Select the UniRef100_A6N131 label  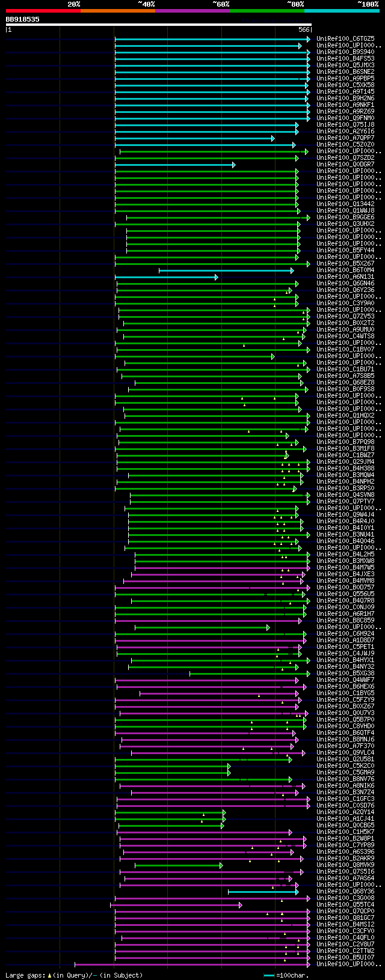coord(345,276)
